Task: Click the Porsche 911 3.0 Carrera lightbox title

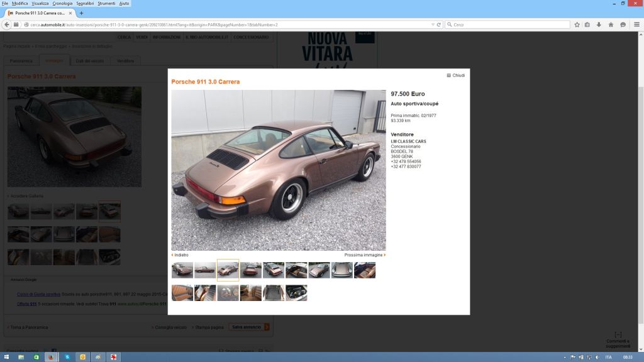Action: [206, 82]
